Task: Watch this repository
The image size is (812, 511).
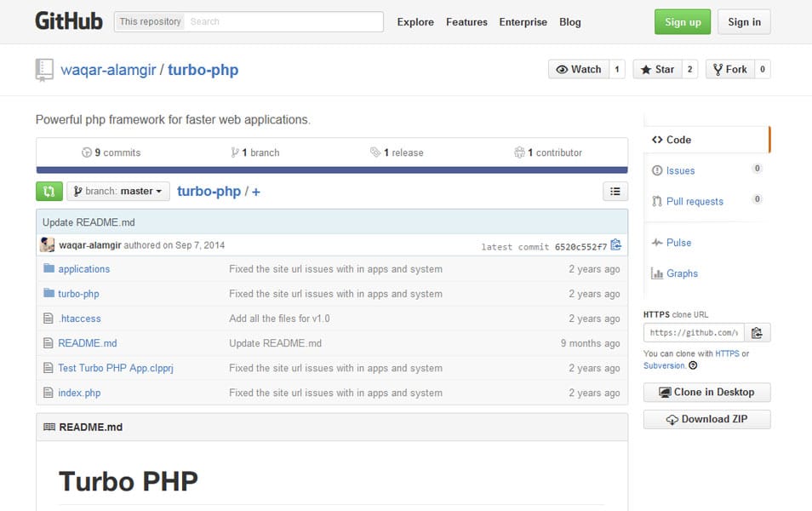Action: point(579,70)
